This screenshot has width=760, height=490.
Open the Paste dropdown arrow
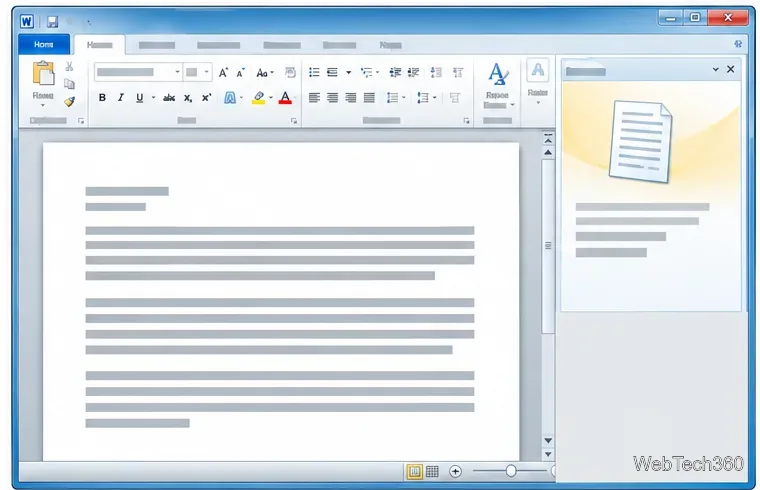click(x=43, y=105)
